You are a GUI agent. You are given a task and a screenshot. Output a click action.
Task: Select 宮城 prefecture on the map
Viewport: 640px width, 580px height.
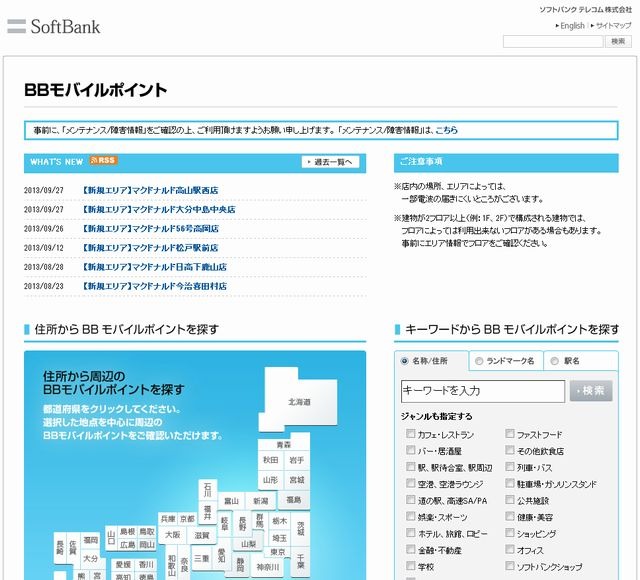tap(296, 480)
